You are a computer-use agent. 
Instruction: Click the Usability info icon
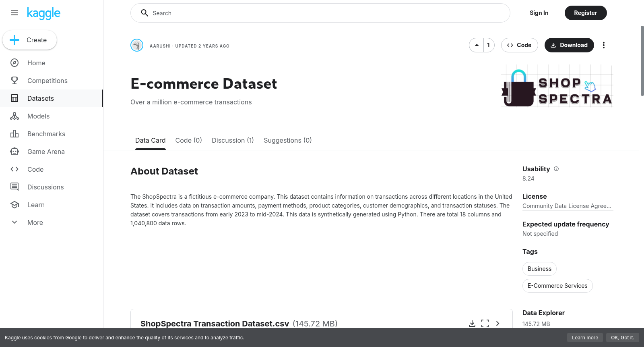tap(556, 169)
